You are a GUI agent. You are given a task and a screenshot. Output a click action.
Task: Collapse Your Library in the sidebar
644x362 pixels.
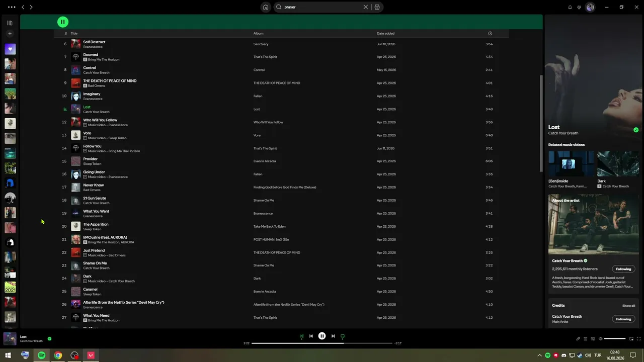(10, 23)
